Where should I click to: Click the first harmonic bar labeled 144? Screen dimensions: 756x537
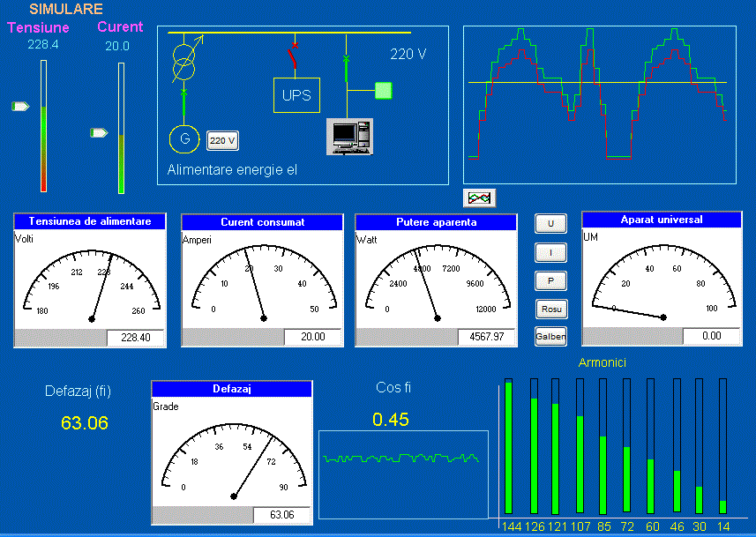coord(508,446)
